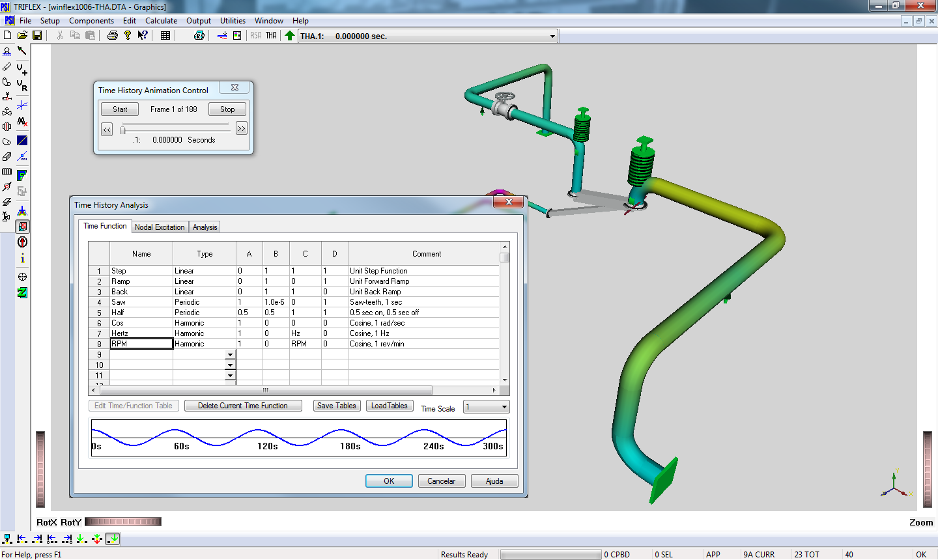
Task: Open the Components menu
Action: click(91, 21)
